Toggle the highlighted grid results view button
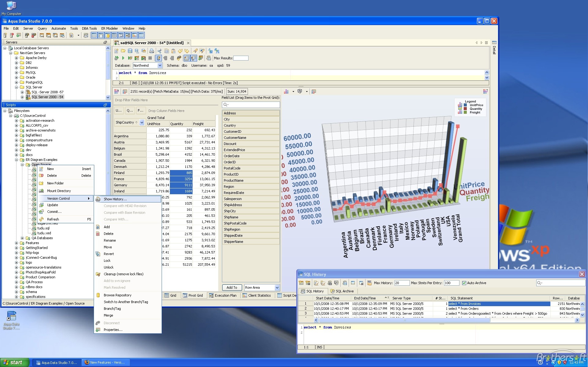588x367 pixels. click(x=187, y=58)
